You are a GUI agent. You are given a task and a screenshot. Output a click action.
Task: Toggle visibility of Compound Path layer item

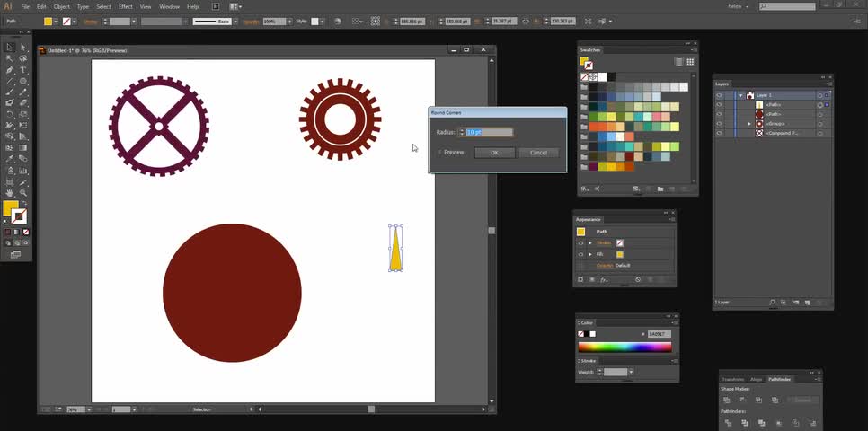[x=719, y=133]
